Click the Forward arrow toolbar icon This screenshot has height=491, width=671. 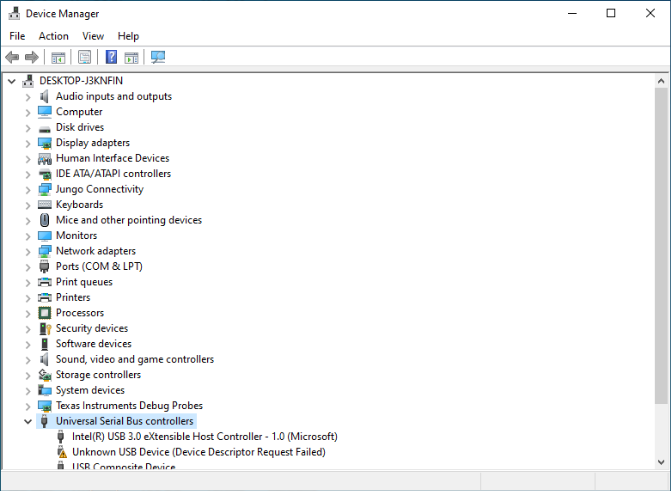[32, 57]
